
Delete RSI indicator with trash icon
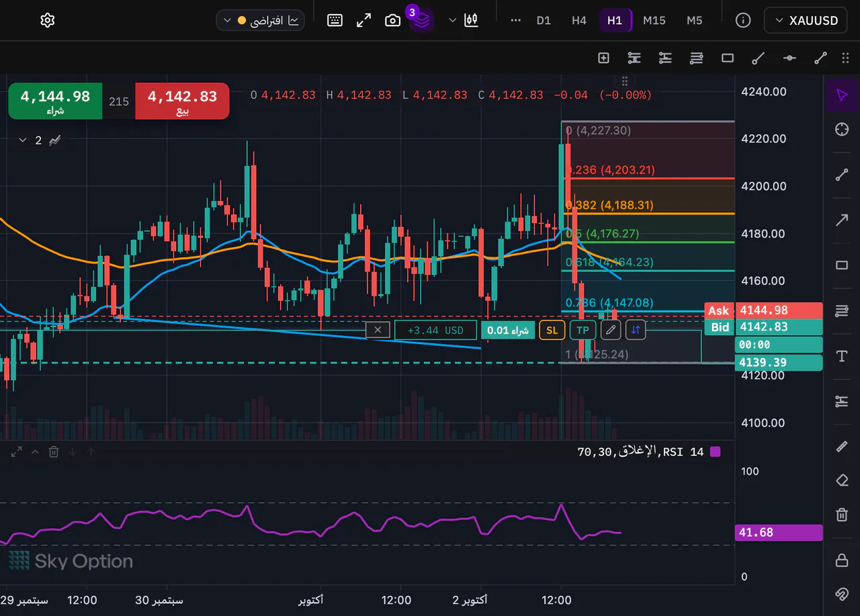click(x=54, y=452)
